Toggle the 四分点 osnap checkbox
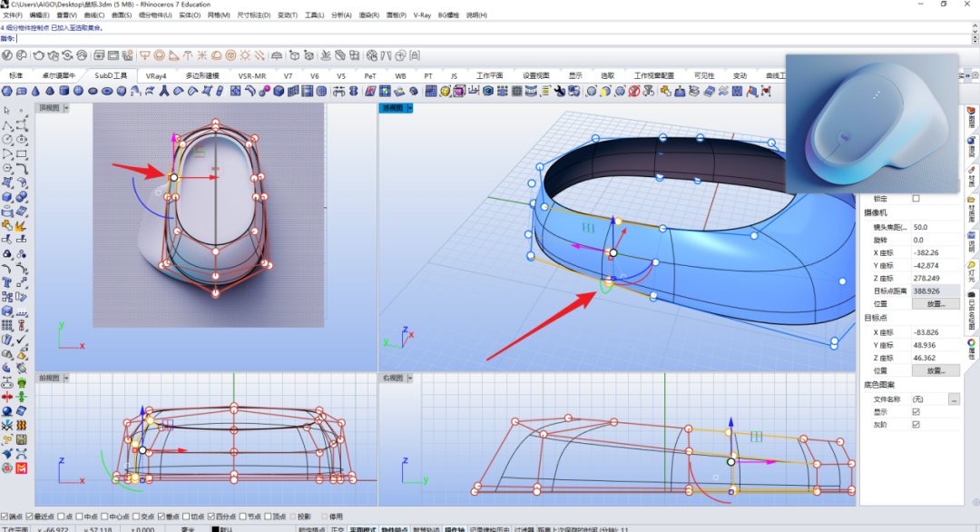 click(211, 517)
